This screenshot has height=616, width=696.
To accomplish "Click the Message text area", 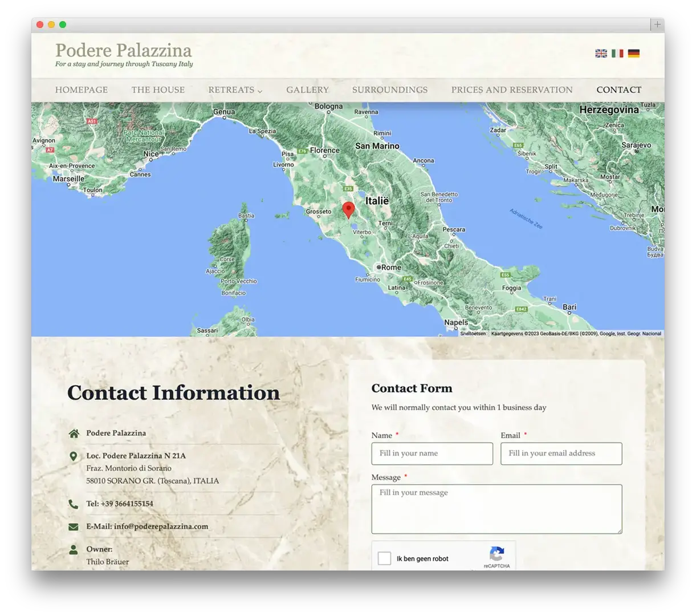I will [x=497, y=509].
